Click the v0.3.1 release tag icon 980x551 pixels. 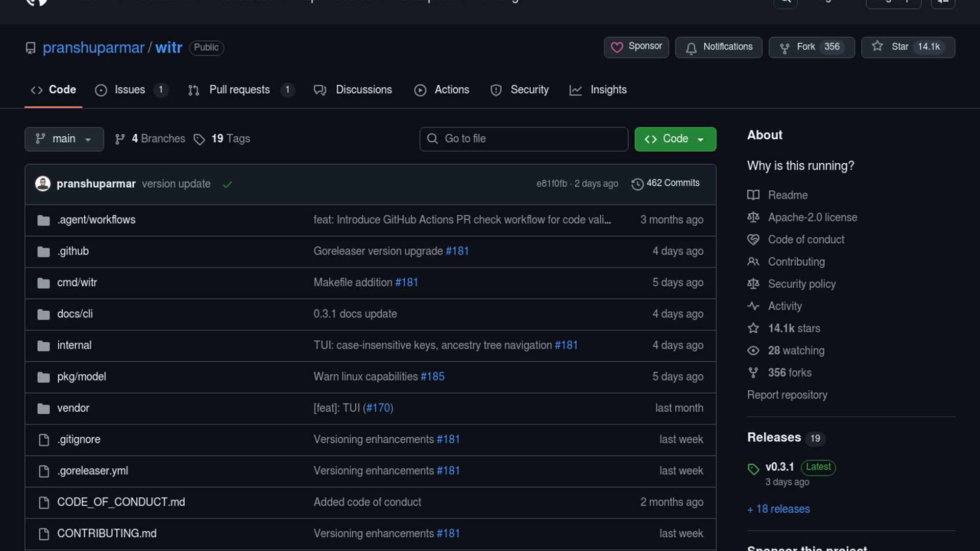[x=753, y=468]
